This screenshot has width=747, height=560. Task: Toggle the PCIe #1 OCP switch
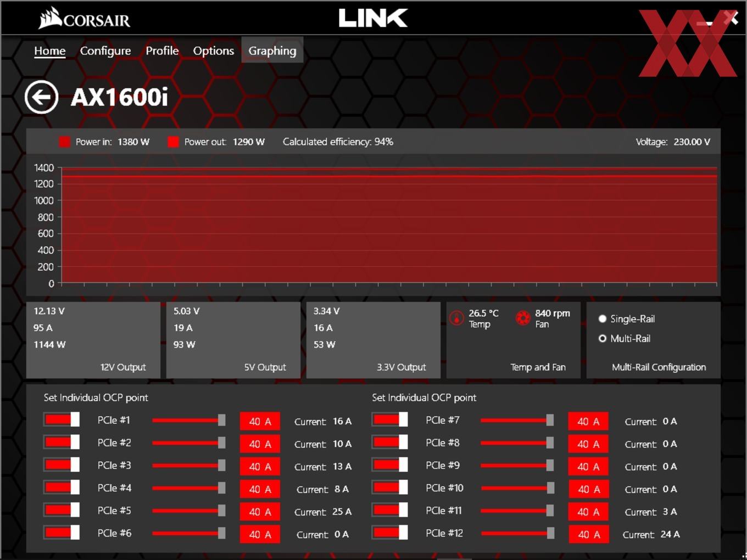click(62, 420)
